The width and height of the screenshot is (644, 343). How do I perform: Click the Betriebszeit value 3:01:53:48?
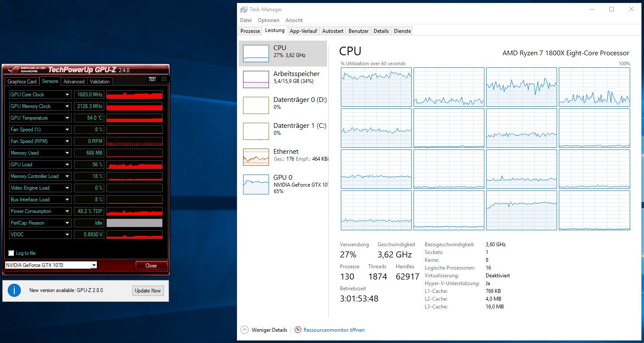(x=359, y=299)
